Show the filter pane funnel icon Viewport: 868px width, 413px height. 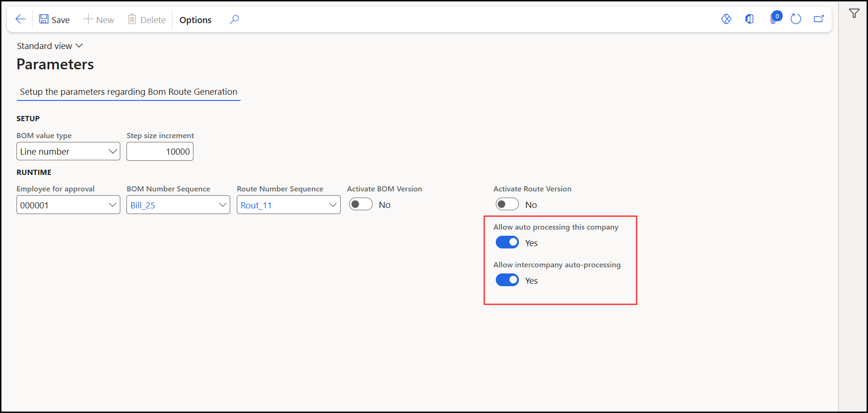(x=854, y=13)
